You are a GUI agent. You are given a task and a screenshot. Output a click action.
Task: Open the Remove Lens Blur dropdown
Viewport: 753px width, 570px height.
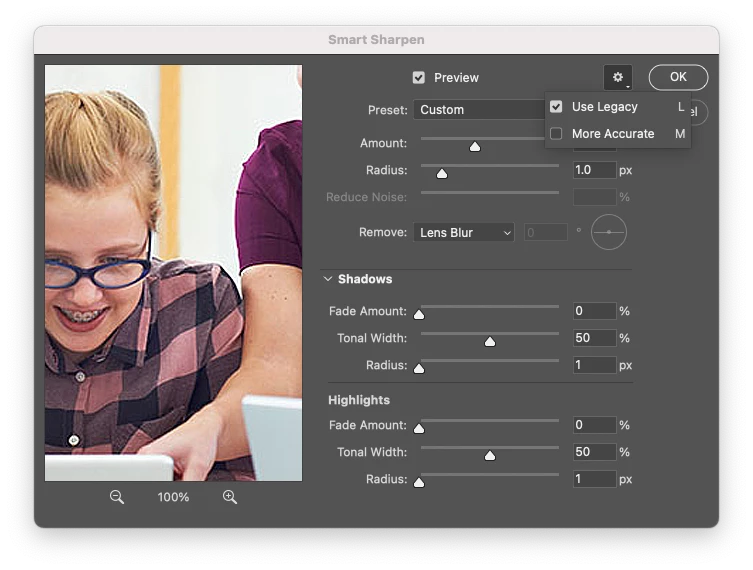[x=464, y=232]
